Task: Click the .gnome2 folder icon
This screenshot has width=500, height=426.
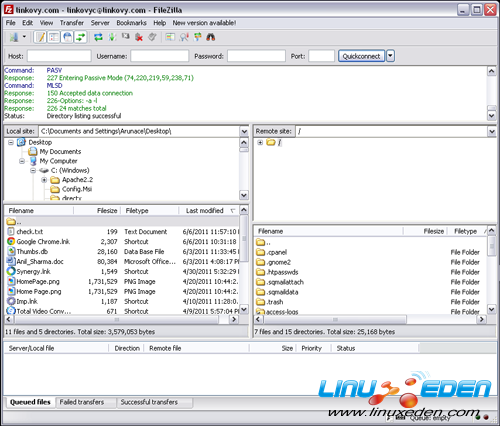Action: [260, 262]
